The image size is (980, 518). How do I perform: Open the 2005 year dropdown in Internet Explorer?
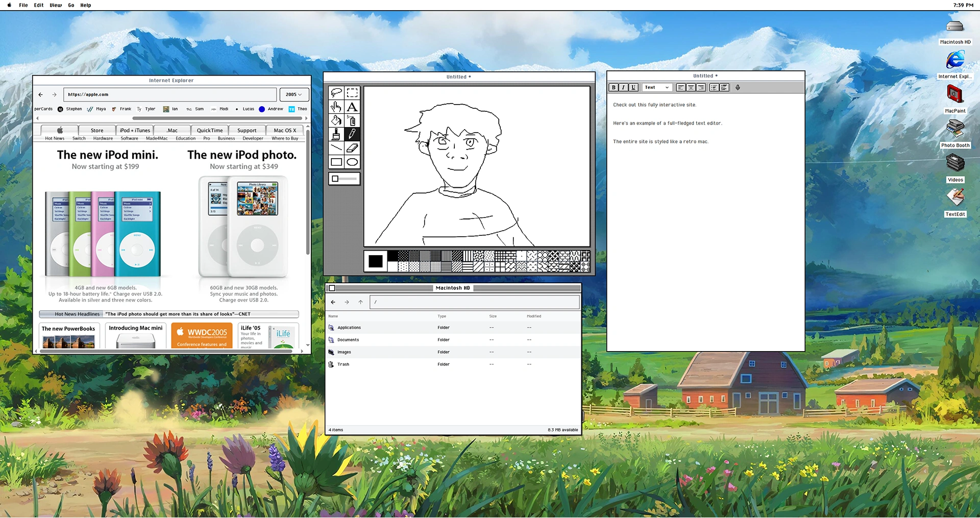293,94
